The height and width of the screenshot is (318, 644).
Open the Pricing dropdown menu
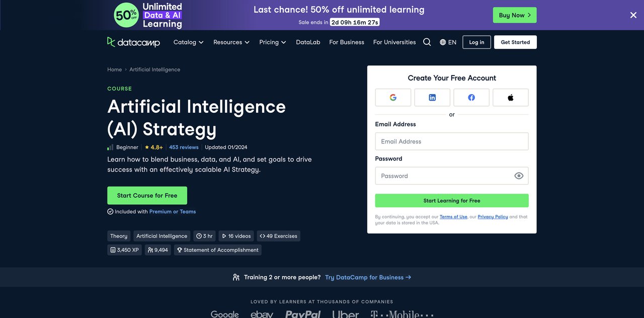click(273, 42)
